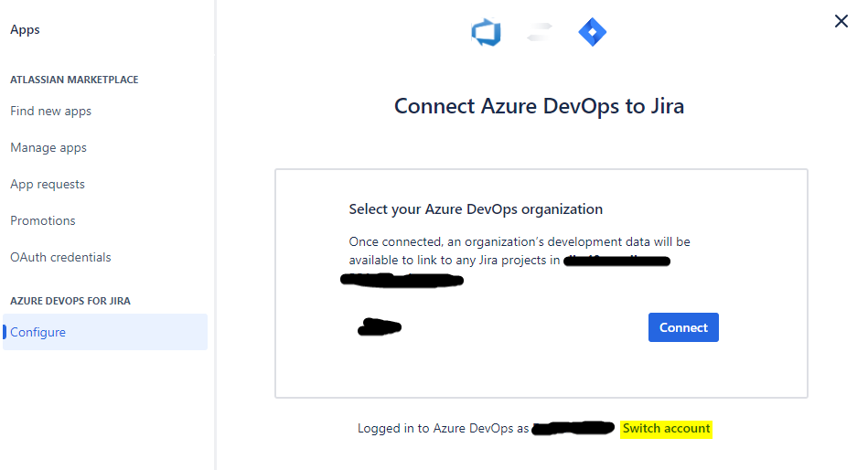Open OAuth credentials settings
Viewport: 868px width, 470px height.
[x=60, y=257]
